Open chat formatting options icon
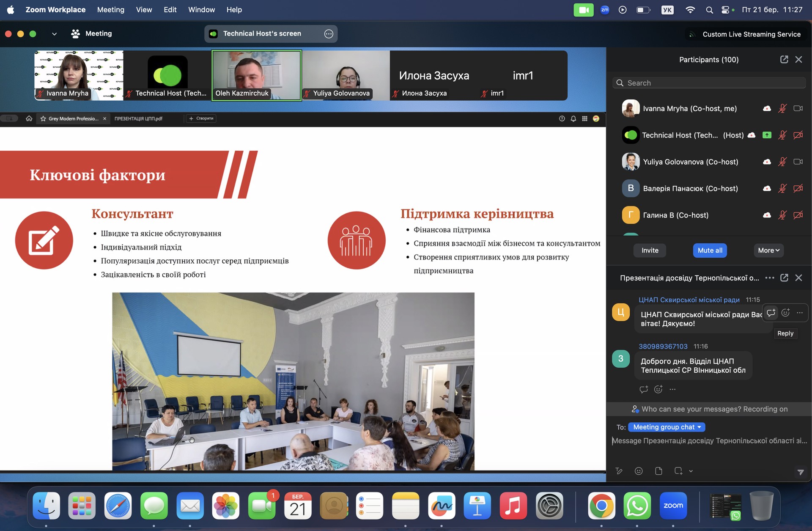 point(619,471)
